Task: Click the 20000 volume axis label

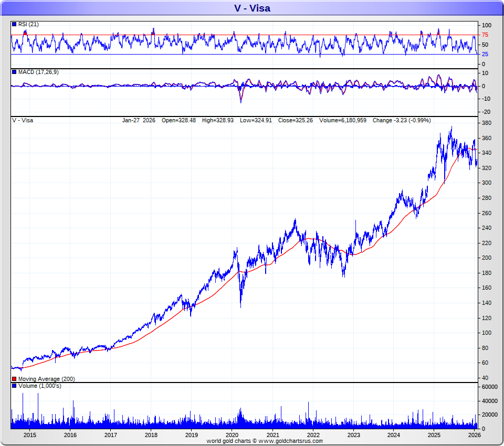Action: [489, 415]
